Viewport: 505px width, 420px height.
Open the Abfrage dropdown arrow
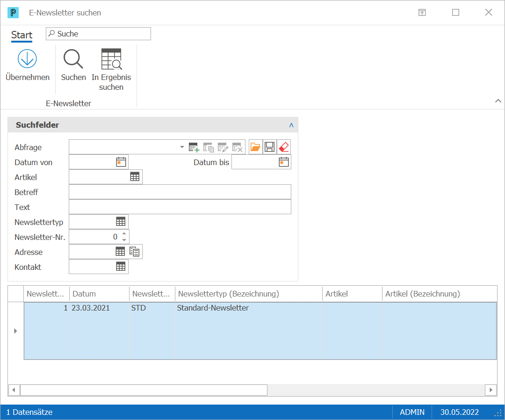182,147
